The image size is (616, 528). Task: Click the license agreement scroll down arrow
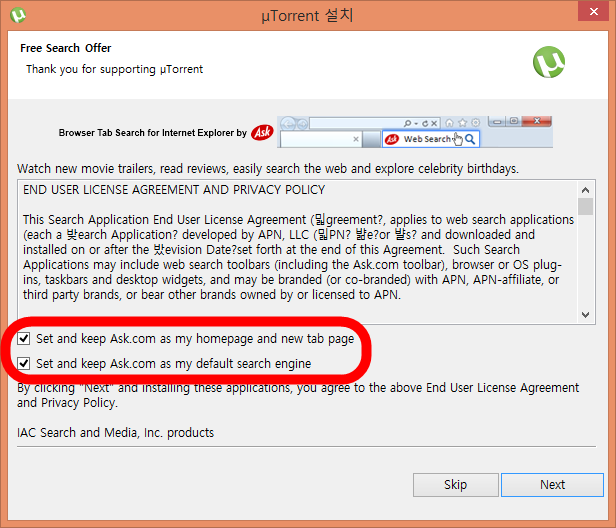[x=585, y=315]
